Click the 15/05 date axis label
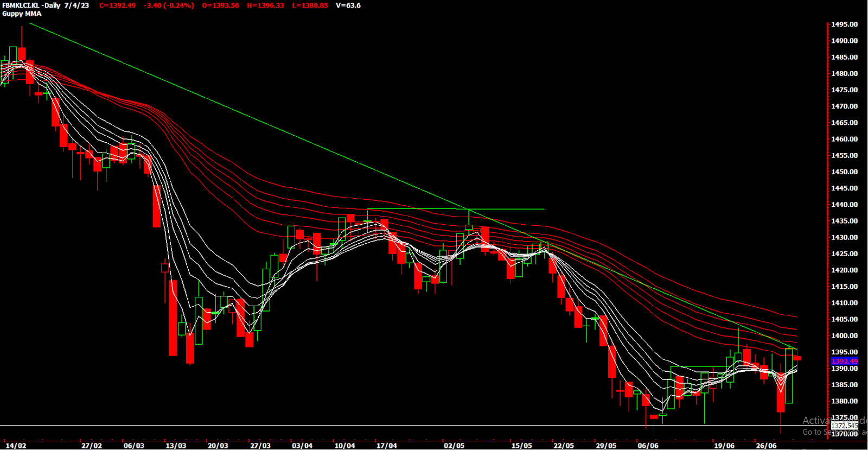The width and height of the screenshot is (868, 450). click(522, 446)
